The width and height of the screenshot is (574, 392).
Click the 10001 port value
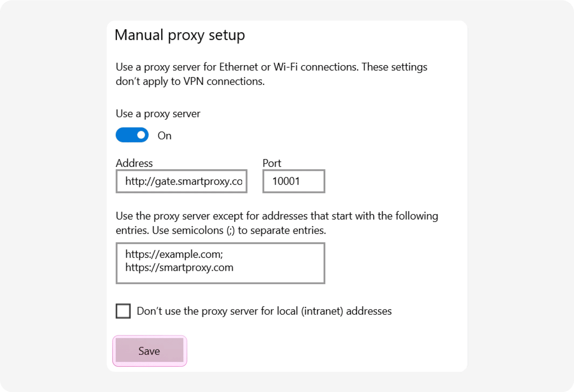click(x=286, y=181)
